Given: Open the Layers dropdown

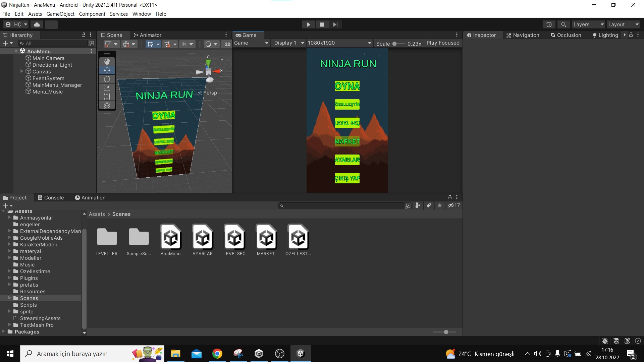Looking at the screenshot, I should coord(588,24).
